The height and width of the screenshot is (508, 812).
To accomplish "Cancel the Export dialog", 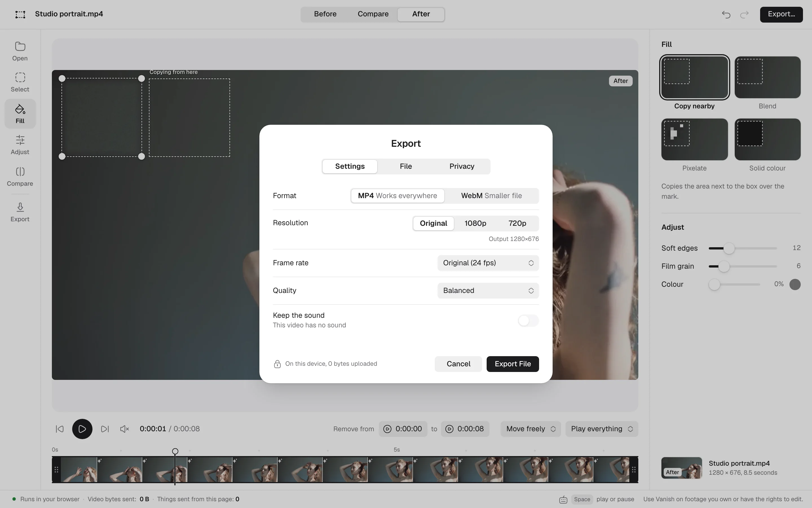I will [458, 364].
